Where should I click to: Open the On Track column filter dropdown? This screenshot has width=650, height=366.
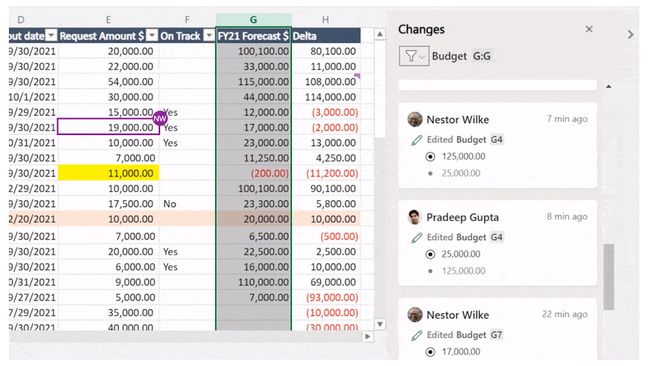(209, 36)
